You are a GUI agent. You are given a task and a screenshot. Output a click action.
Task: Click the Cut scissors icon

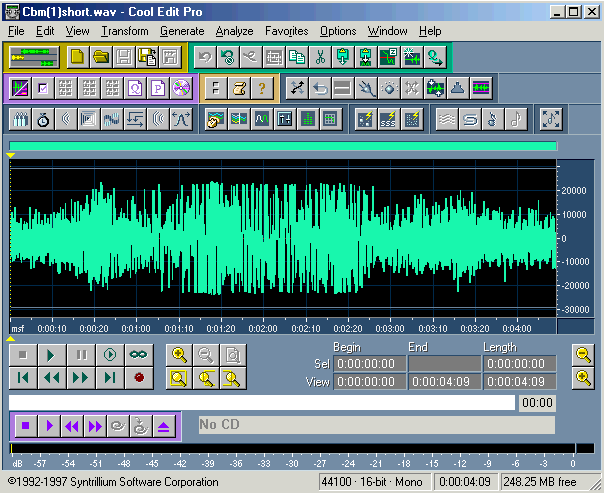(x=320, y=56)
